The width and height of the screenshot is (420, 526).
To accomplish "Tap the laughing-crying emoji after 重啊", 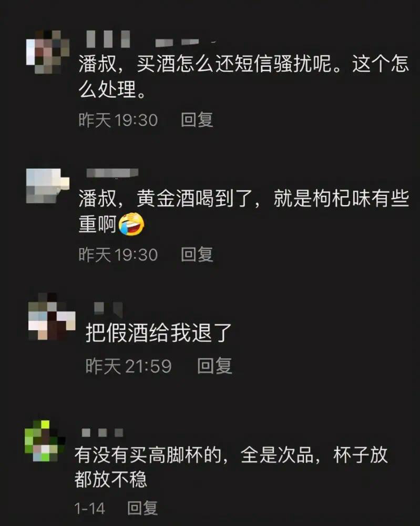I will pyautogui.click(x=131, y=224).
